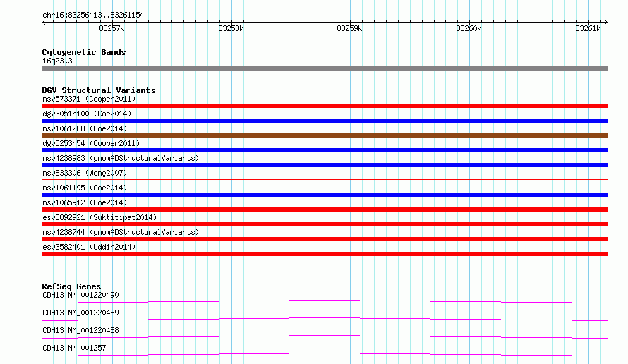Click the red esv3892921 variant bar
This screenshot has width=628, height=364.
[x=325, y=224]
